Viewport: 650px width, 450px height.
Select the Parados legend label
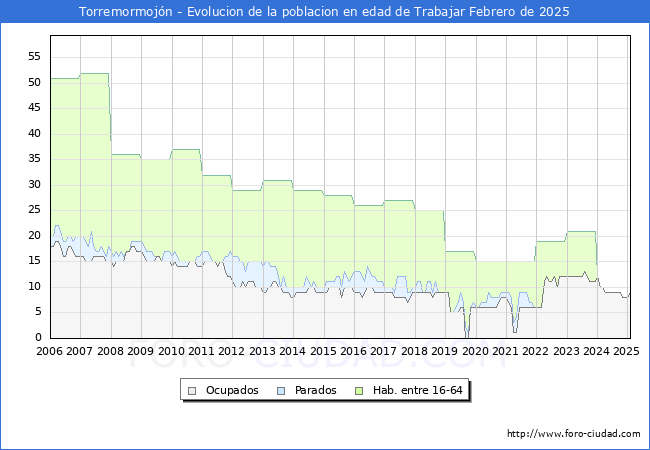315,390
